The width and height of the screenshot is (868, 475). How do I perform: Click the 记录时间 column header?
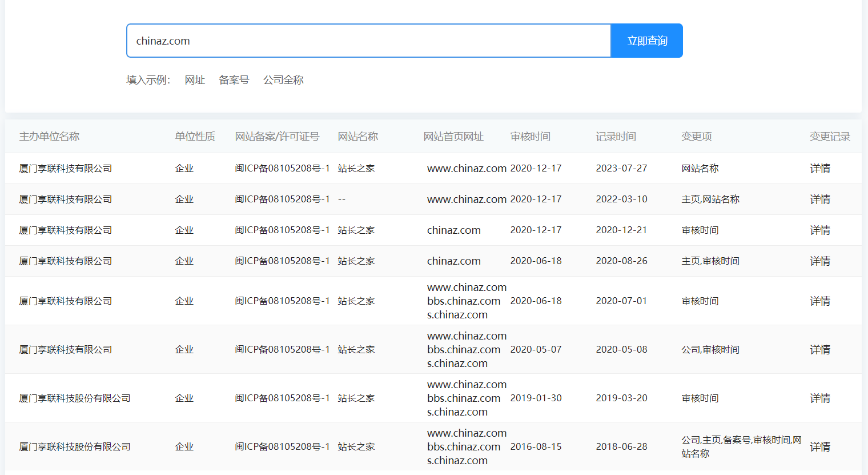616,137
